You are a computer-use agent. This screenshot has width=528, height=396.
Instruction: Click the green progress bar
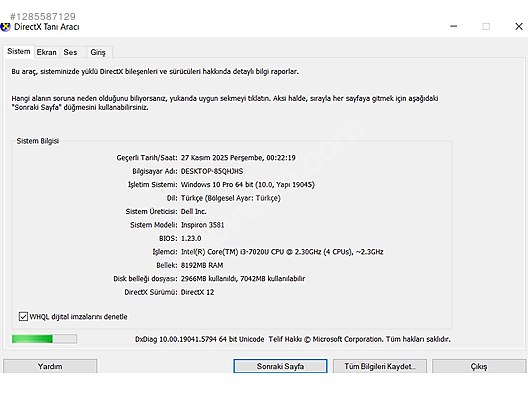coord(44,339)
